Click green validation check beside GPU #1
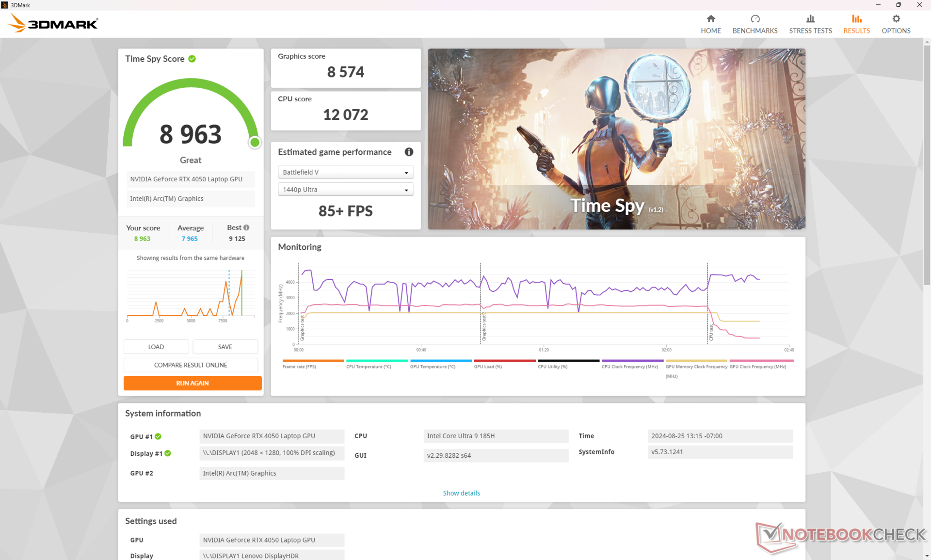Image resolution: width=931 pixels, height=560 pixels. (158, 436)
